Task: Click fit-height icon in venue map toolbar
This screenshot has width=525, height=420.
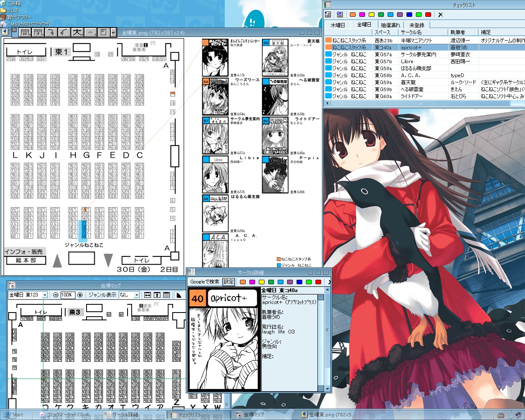Action: tap(157, 295)
